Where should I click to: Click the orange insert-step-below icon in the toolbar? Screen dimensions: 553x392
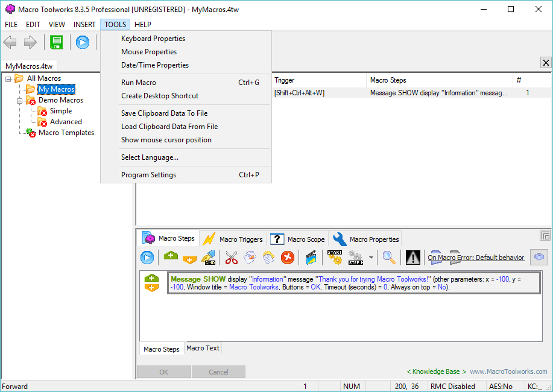(x=189, y=260)
